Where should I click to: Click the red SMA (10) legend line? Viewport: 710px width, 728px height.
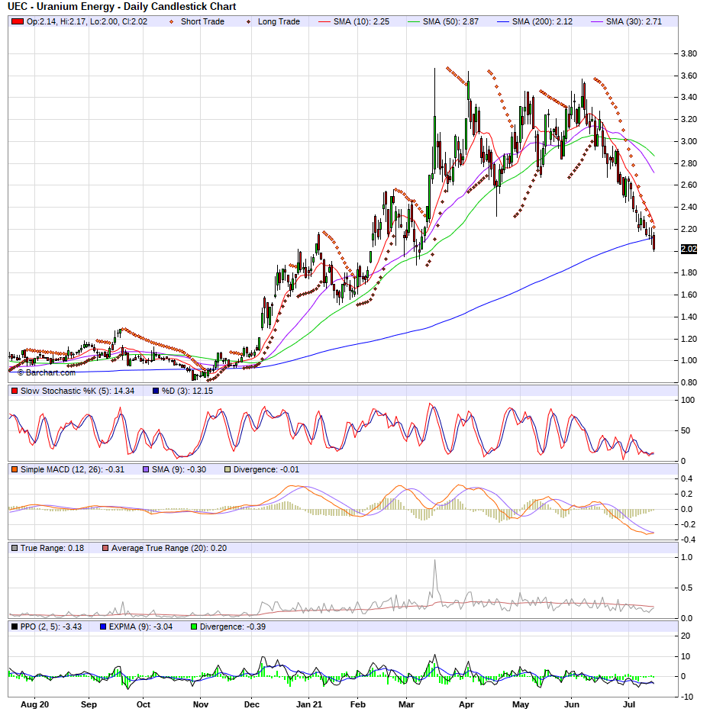coord(324,22)
